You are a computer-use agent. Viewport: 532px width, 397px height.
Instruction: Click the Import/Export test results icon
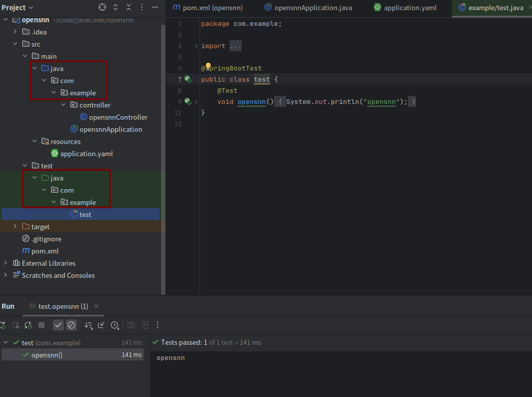[144, 326]
